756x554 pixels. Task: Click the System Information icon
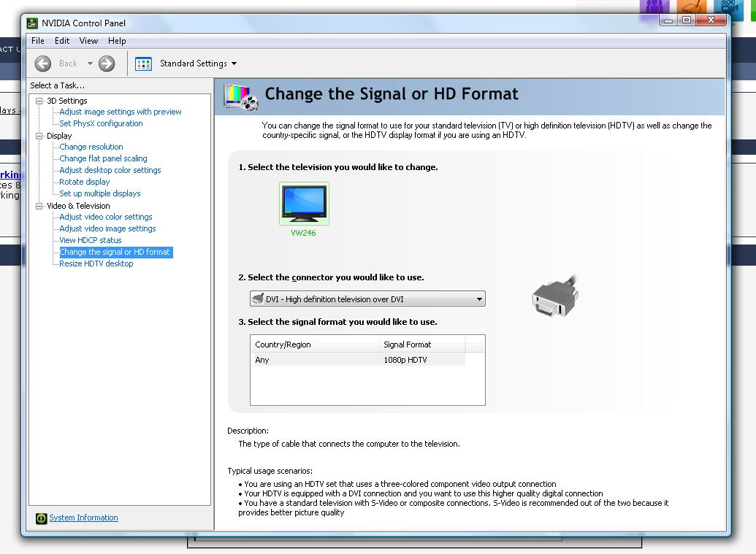[x=41, y=518]
